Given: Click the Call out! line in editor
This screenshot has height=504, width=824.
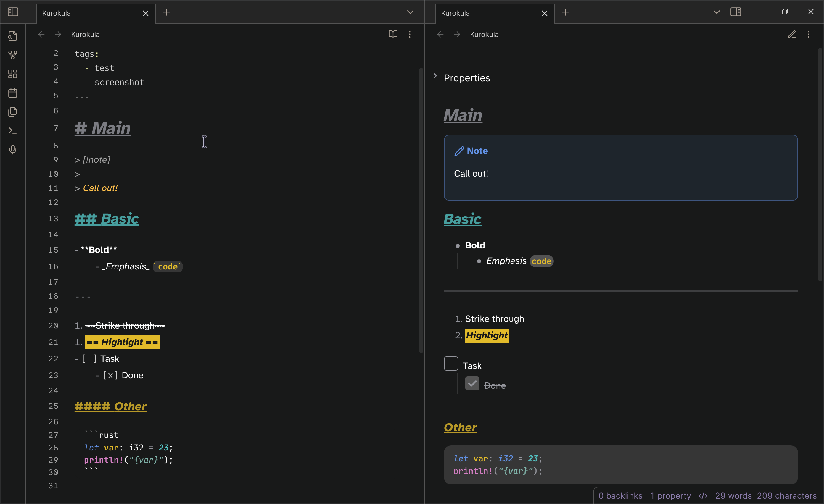Looking at the screenshot, I should [96, 188].
